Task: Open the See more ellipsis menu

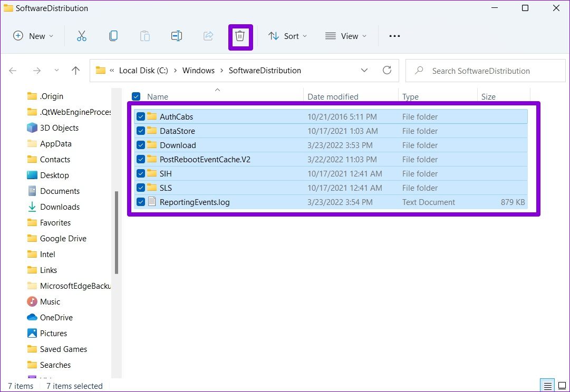Action: click(x=394, y=36)
